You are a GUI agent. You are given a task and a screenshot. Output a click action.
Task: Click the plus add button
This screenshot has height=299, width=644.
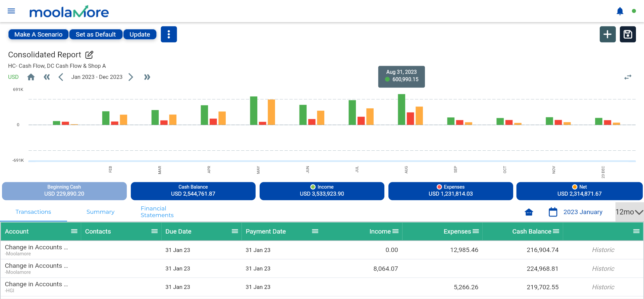(607, 34)
